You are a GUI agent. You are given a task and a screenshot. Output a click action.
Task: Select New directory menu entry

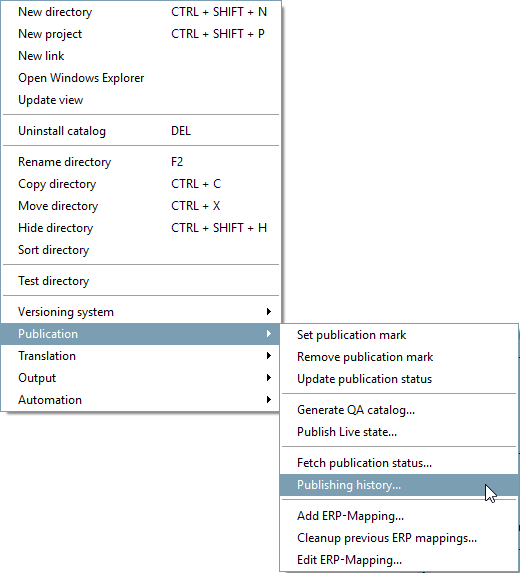click(141, 12)
